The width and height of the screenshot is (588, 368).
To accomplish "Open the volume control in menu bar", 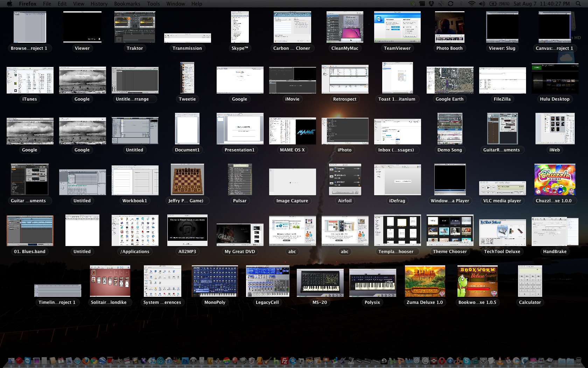I will [x=482, y=4].
